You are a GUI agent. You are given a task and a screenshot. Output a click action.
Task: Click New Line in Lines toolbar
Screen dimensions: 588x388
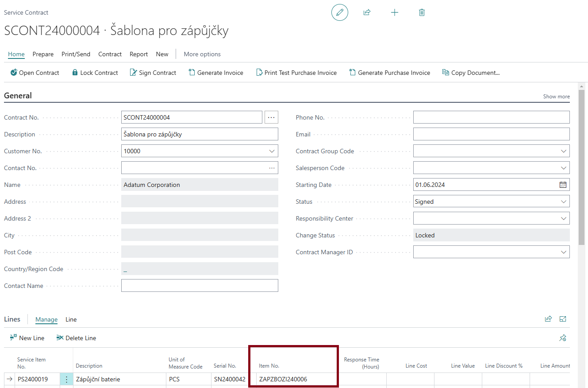27,338
